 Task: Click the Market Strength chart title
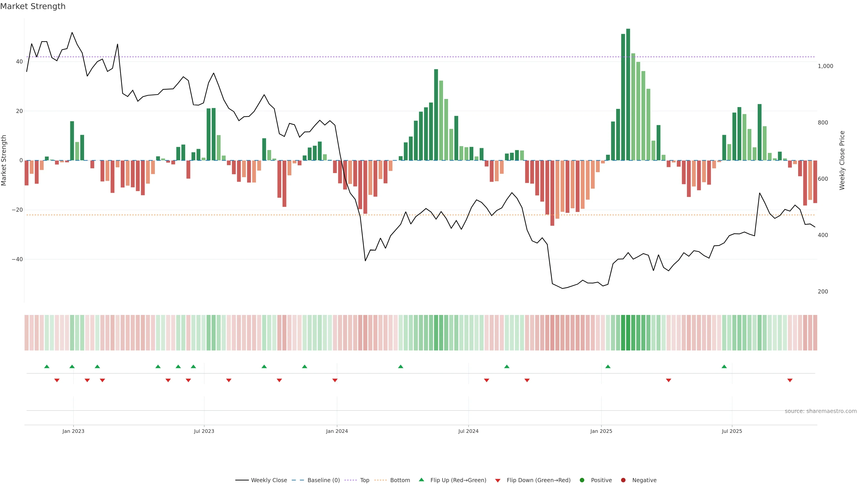(x=33, y=6)
